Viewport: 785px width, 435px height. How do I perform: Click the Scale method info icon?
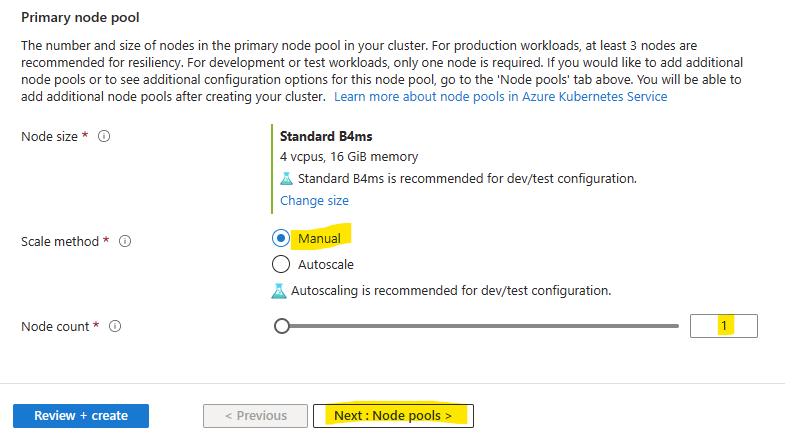click(x=125, y=241)
